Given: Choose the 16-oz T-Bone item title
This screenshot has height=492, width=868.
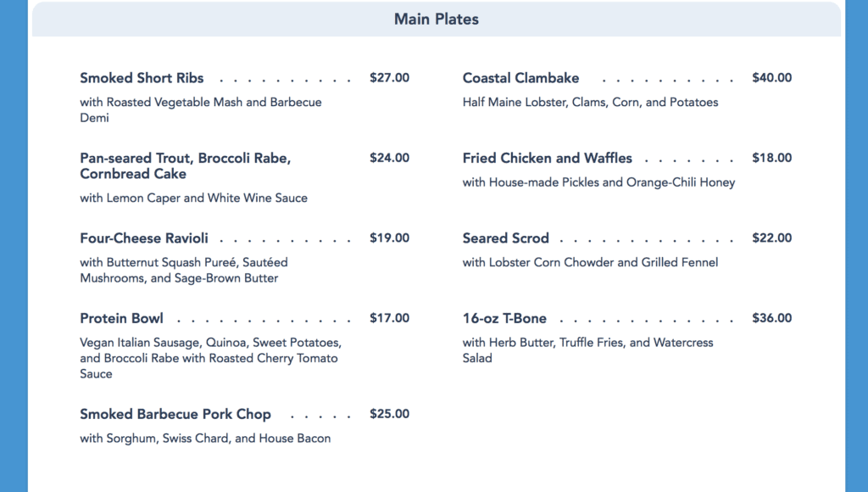Looking at the screenshot, I should [504, 319].
